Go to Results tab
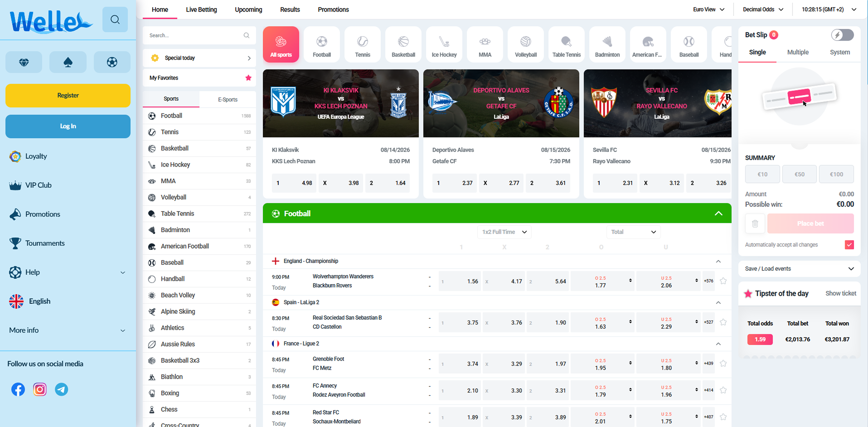 [x=290, y=10]
